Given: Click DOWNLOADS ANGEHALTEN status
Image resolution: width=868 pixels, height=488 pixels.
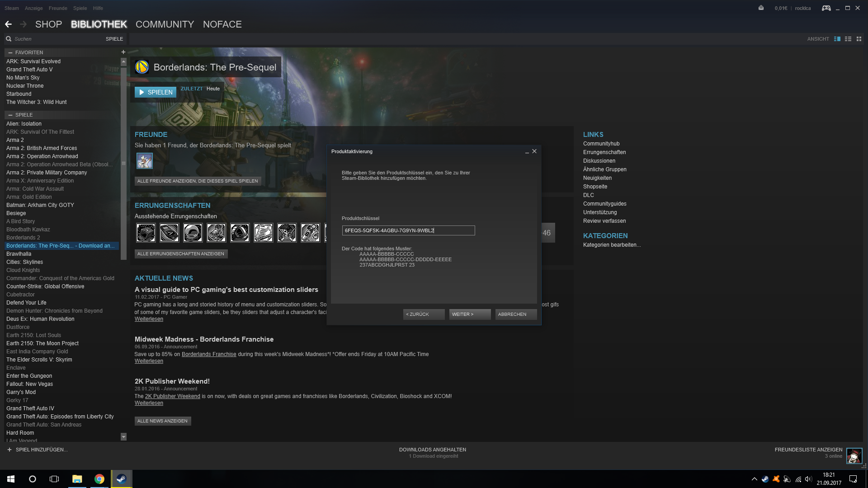Looking at the screenshot, I should (433, 450).
